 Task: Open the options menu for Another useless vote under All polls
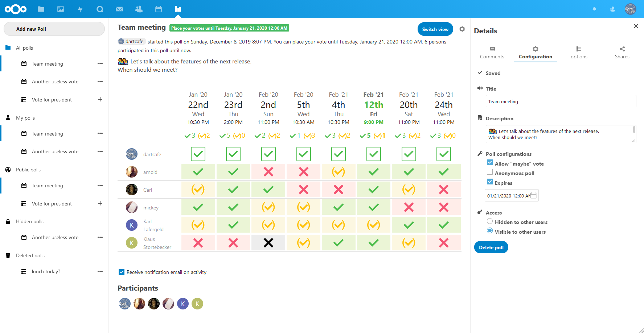[100, 82]
